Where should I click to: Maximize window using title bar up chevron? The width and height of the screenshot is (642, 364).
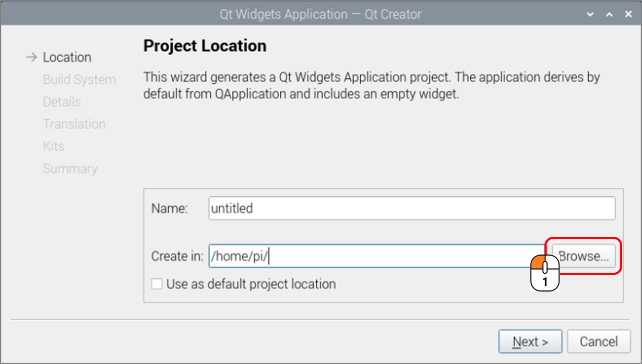[x=609, y=15]
